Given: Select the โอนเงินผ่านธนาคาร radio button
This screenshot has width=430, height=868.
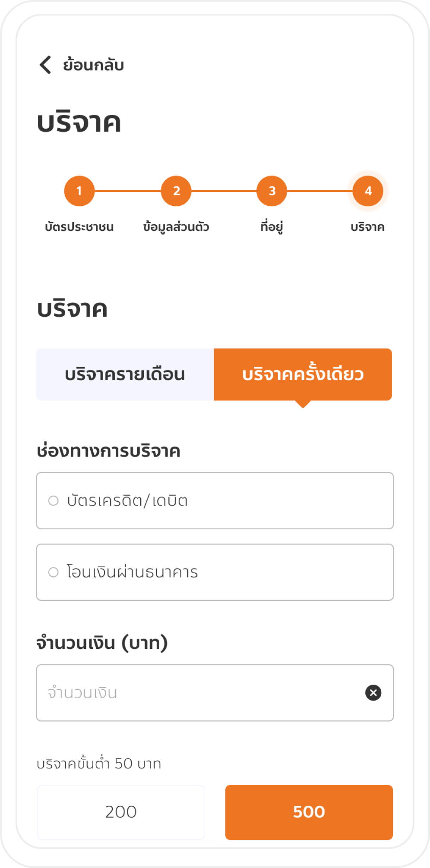Looking at the screenshot, I should click(x=54, y=572).
